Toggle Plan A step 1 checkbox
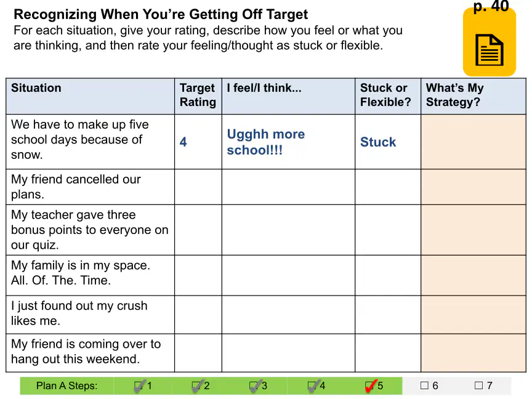 point(139,386)
